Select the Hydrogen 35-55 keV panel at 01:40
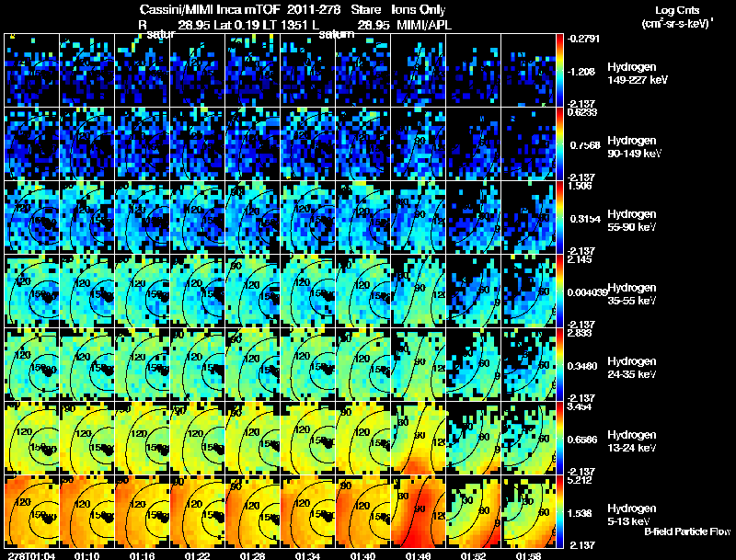Screen dimensions: 736x560 [x=363, y=291]
